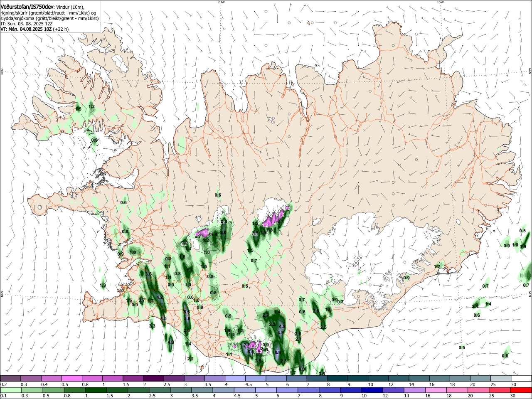
Task: Click the 4.2 precipitation value on the map
Action: [160, 297]
